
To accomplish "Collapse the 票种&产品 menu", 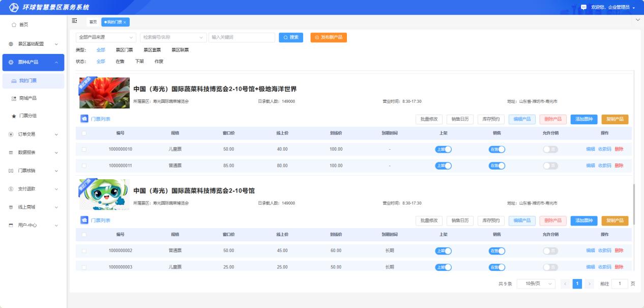I will point(34,62).
